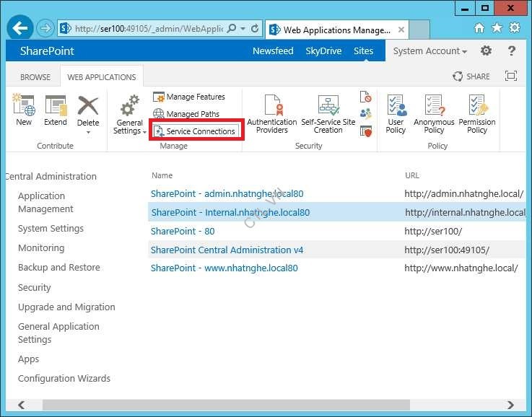Open User Policy icon
This screenshot has width=532, height=417.
click(396, 105)
